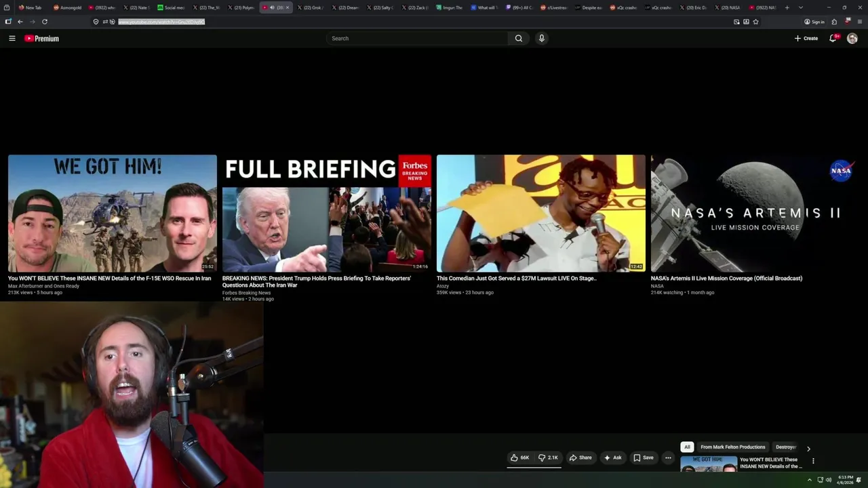Image resolution: width=868 pixels, height=488 pixels.
Task: Open NASA's Artemis II live coverage thumbnail
Action: tap(755, 213)
